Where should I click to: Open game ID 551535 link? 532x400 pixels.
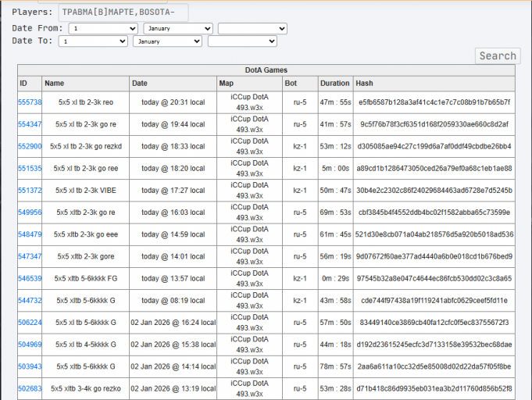pos(30,168)
